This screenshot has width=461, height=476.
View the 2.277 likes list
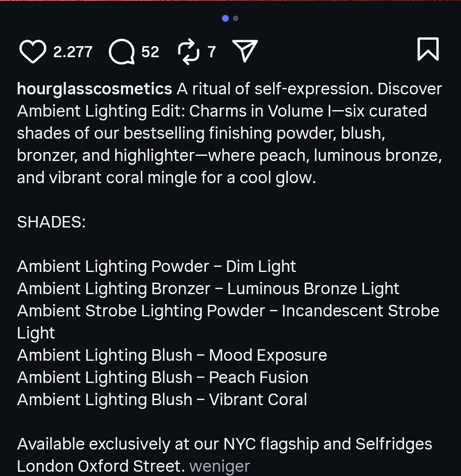click(73, 52)
